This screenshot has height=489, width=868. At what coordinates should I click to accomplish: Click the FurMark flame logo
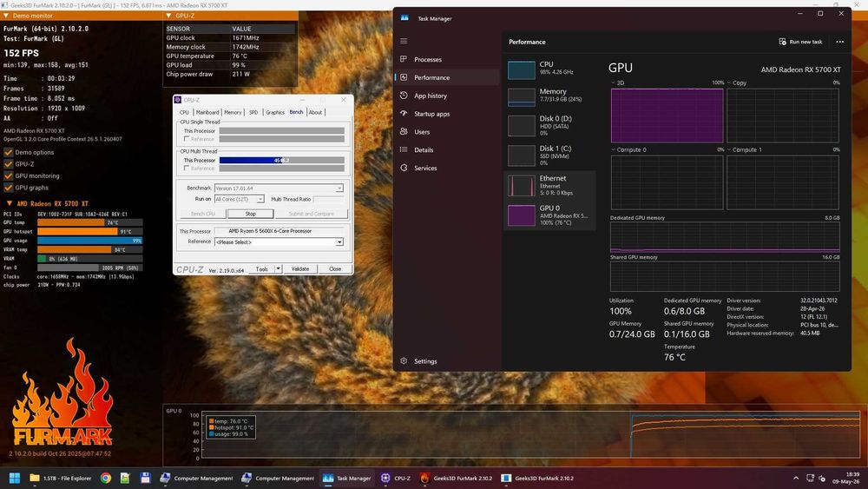click(x=62, y=393)
